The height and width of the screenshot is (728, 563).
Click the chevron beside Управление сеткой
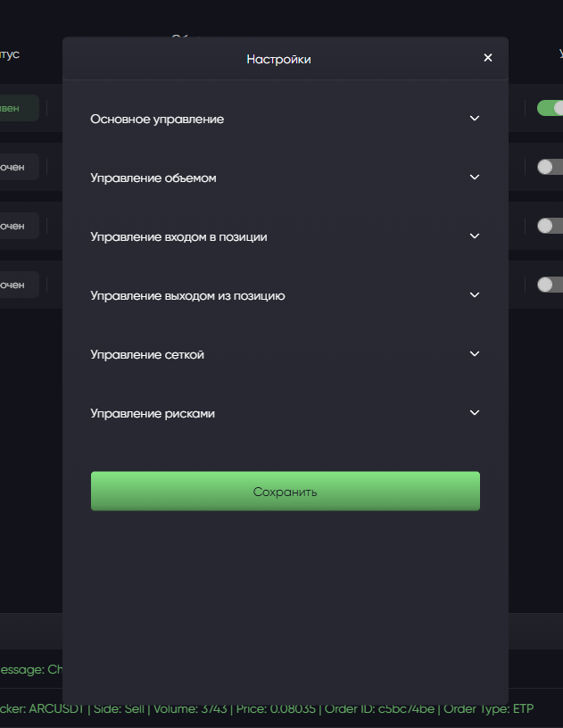click(x=475, y=354)
